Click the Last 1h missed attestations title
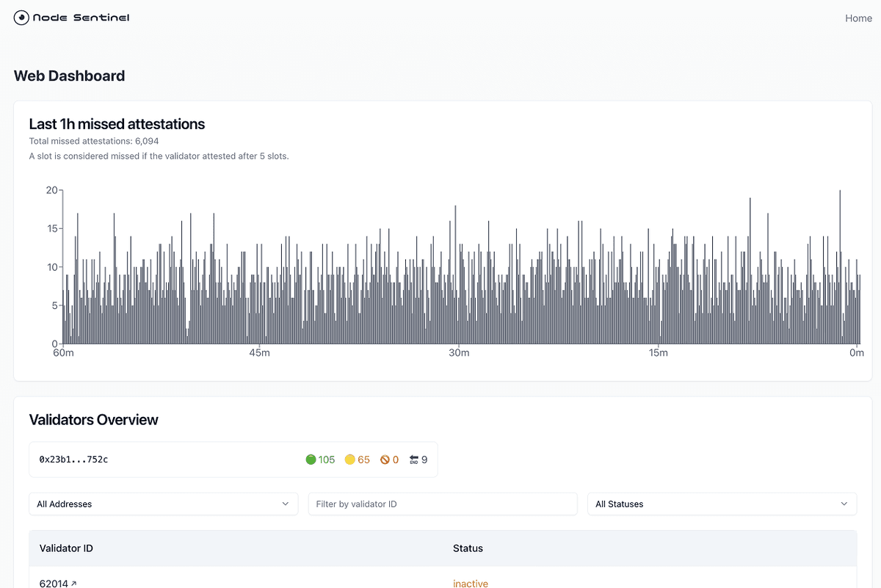Image resolution: width=881 pixels, height=588 pixels. coord(117,124)
